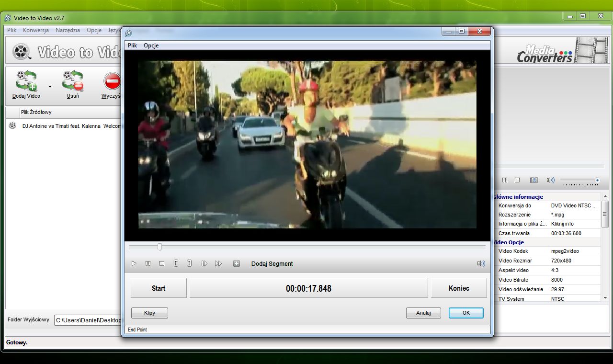The height and width of the screenshot is (364, 613).
Task: Collapse the Video Opcje section header
Action: 546,242
